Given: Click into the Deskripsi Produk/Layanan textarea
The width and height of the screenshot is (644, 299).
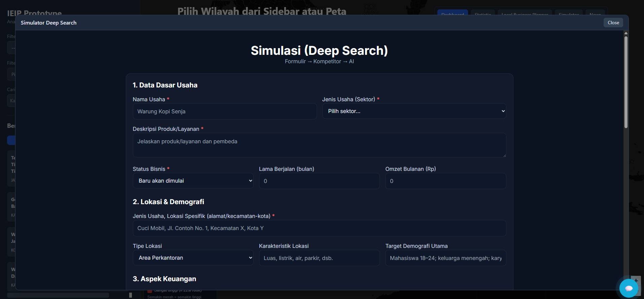Looking at the screenshot, I should click(x=319, y=145).
